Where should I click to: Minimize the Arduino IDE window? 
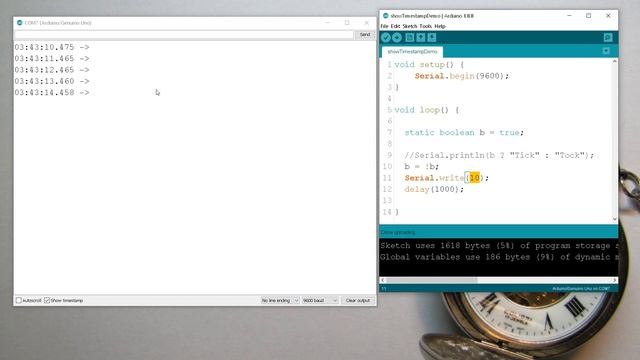[x=569, y=16]
